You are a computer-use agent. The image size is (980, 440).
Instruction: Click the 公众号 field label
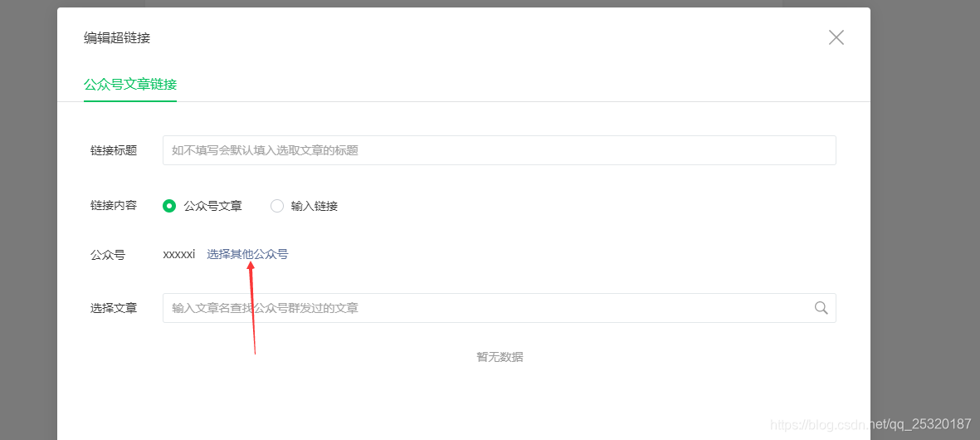(x=108, y=255)
